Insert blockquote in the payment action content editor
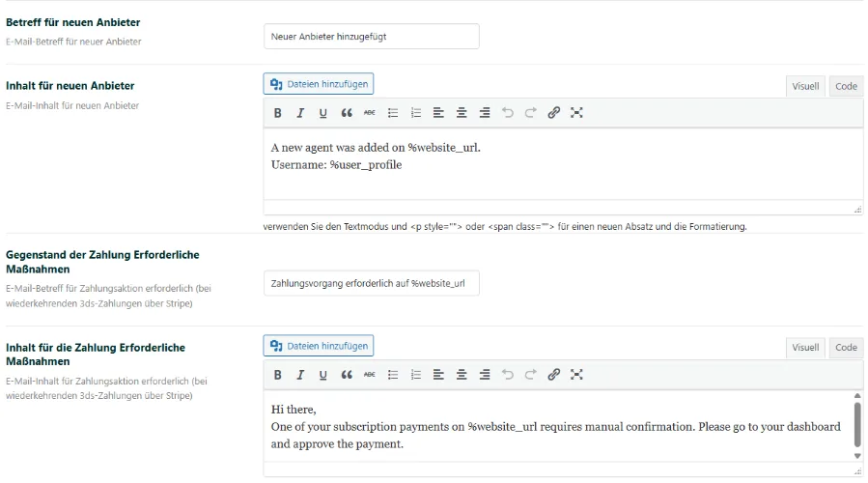The width and height of the screenshot is (868, 483). pos(347,375)
